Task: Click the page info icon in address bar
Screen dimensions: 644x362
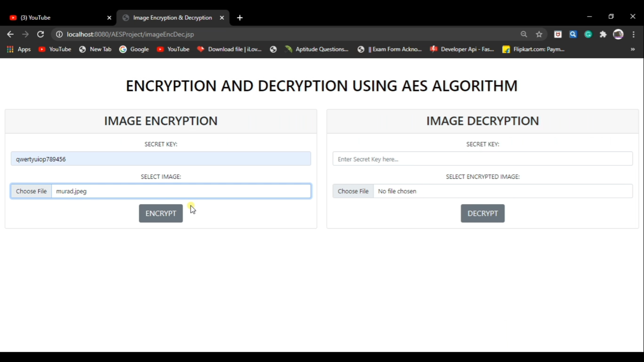Action: 59,34
